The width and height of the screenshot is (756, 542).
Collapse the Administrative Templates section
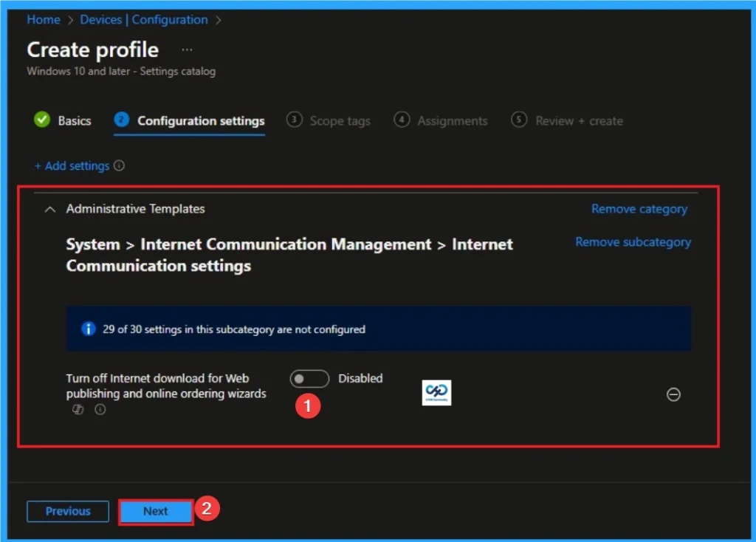tap(49, 209)
